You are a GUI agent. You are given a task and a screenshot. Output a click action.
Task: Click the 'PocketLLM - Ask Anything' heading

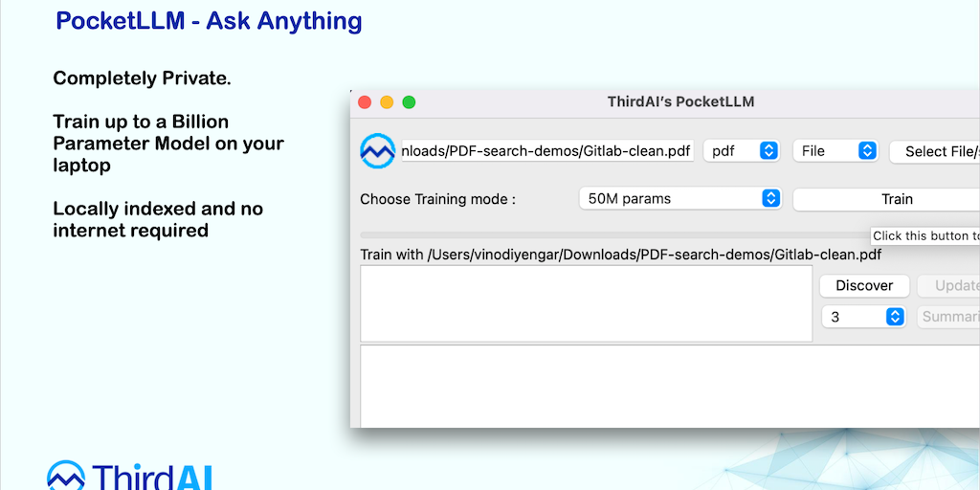[x=209, y=21]
